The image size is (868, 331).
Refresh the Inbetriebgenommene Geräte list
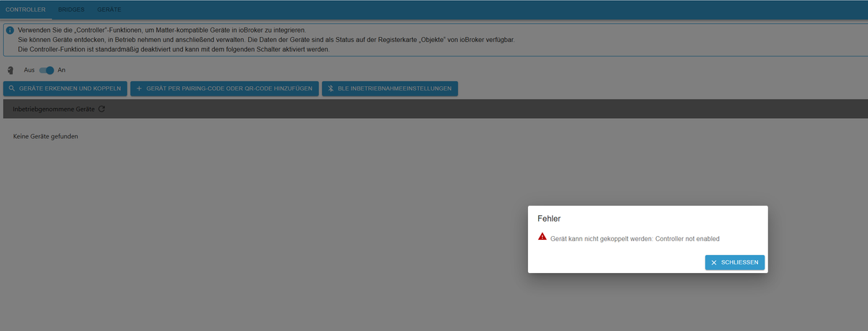(x=101, y=109)
